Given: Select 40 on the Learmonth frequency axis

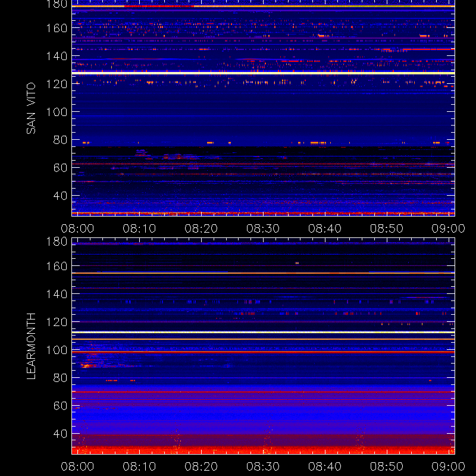Looking at the screenshot, I should pyautogui.click(x=60, y=434).
